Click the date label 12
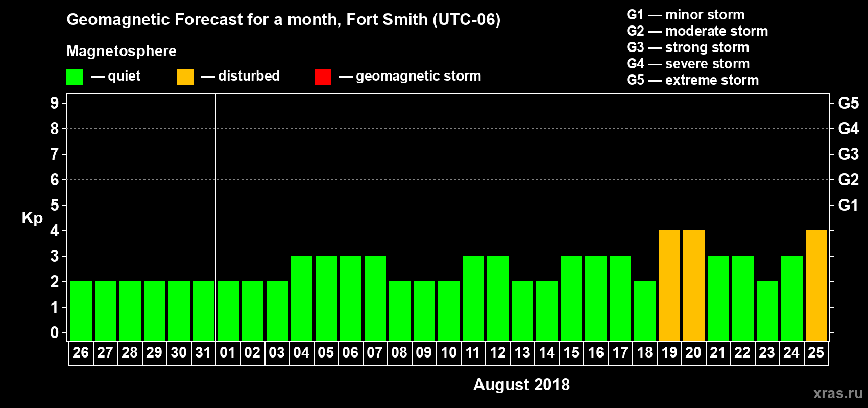 coord(498,353)
